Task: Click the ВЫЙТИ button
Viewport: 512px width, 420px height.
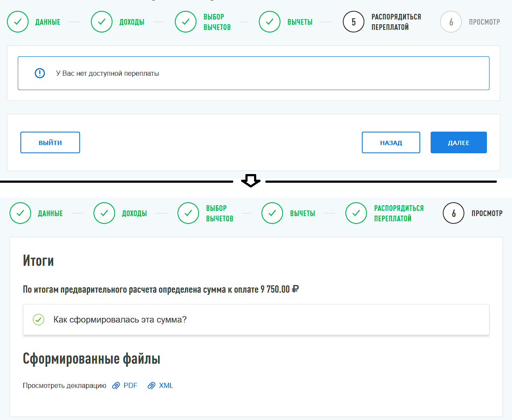Action: click(50, 142)
